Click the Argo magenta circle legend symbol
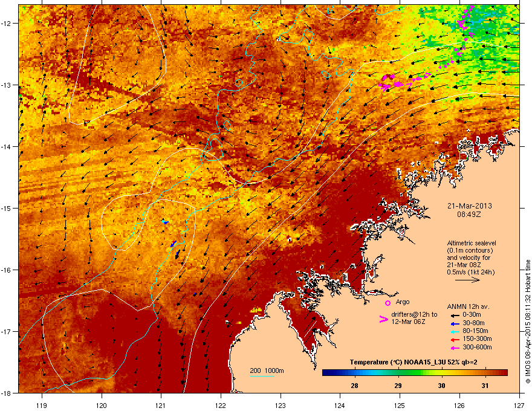Image resolution: width=532 pixels, height=411 pixels. click(388, 303)
